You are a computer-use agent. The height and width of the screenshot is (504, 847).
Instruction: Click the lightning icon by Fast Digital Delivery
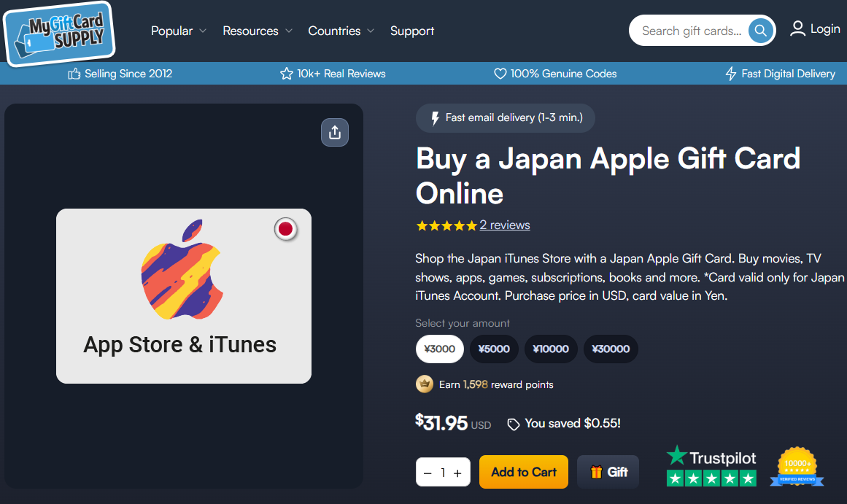[731, 74]
